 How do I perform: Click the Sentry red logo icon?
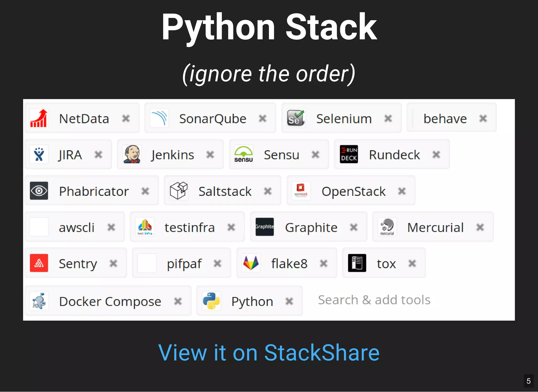[x=39, y=263]
